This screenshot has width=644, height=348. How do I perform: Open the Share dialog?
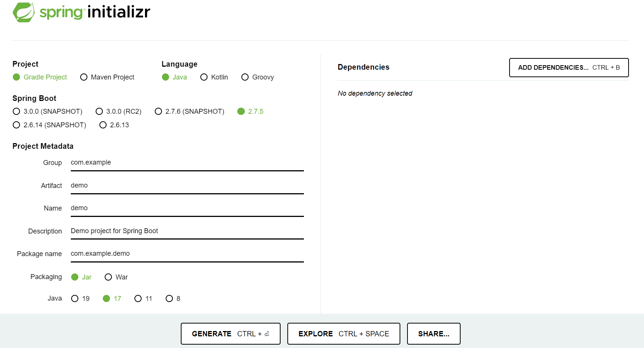pyautogui.click(x=434, y=334)
